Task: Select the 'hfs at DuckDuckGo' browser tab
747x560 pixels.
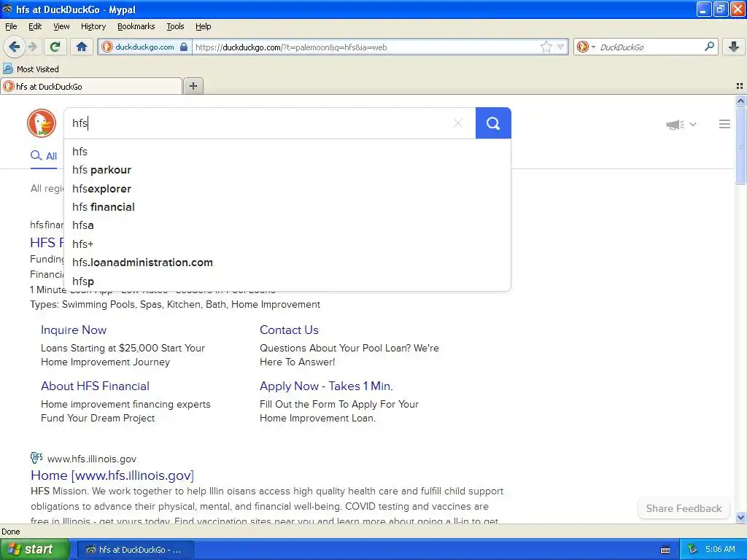Action: point(91,86)
